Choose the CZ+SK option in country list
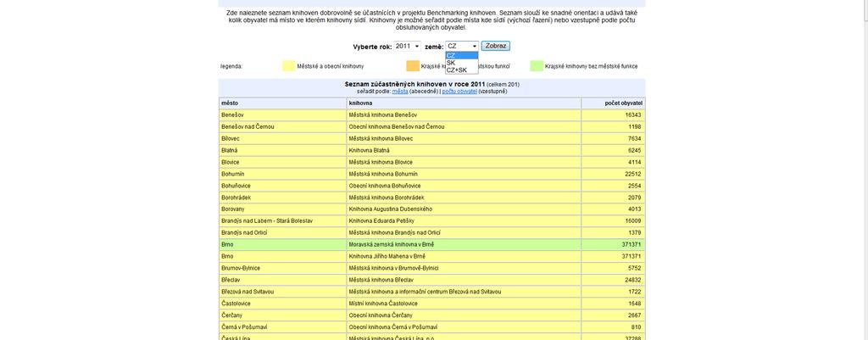The height and width of the screenshot is (340, 868). tap(462, 70)
